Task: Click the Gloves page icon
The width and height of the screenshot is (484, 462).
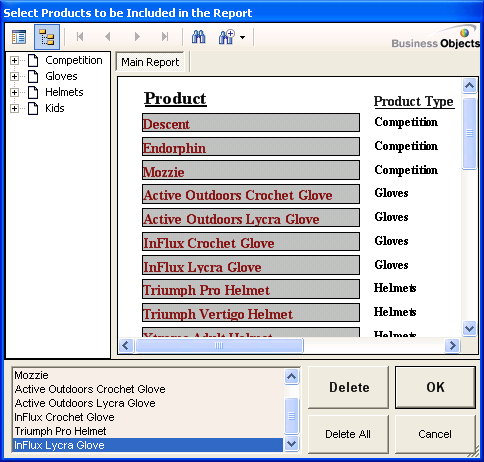Action: point(33,76)
